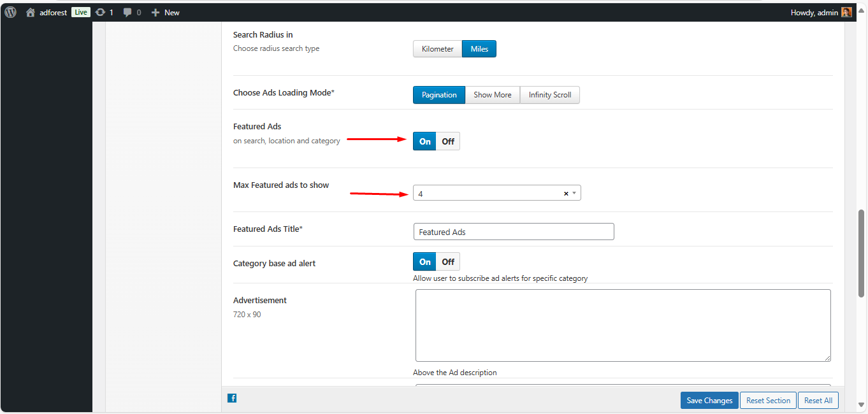Clear the Max Featured ads selection
Image resolution: width=868 pixels, height=414 pixels.
click(x=565, y=194)
